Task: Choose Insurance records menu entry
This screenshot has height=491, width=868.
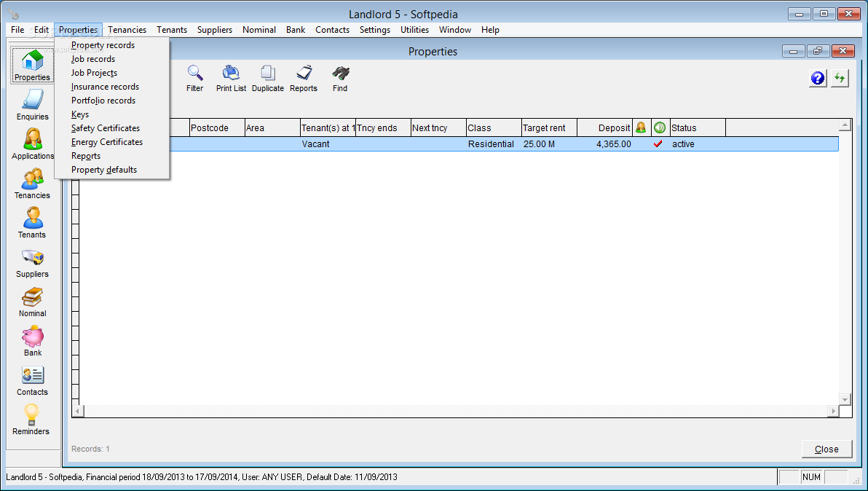Action: (x=105, y=87)
